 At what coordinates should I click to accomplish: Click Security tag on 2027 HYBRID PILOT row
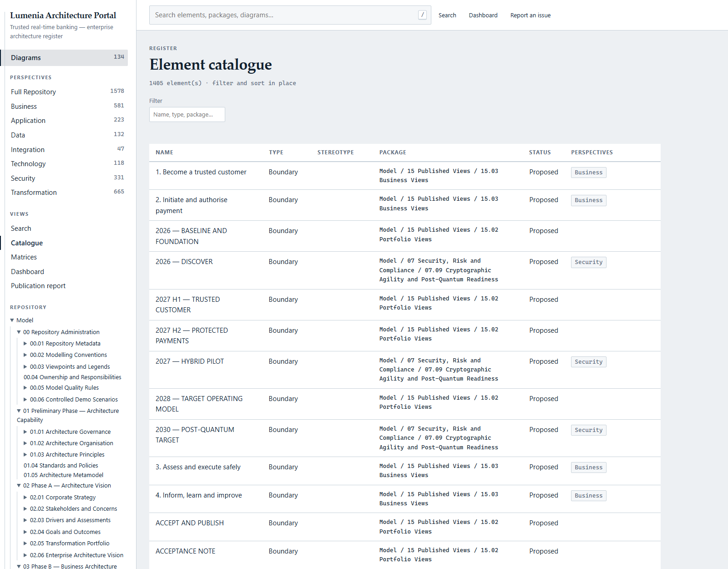(588, 362)
